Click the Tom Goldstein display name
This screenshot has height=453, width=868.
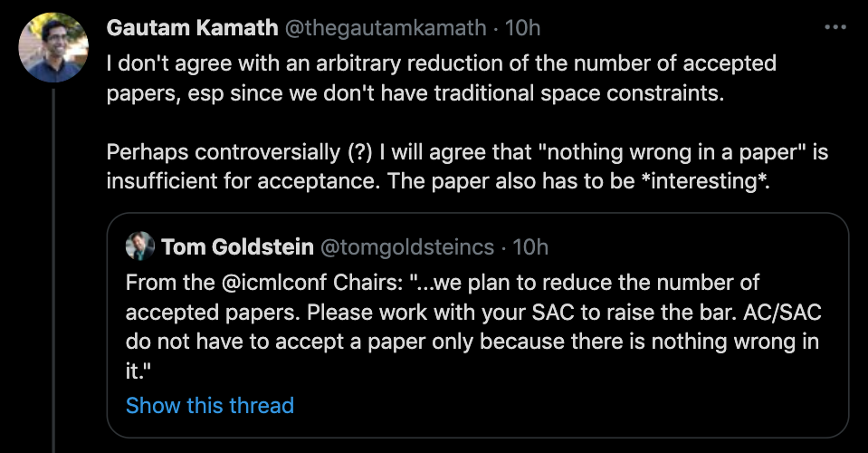[x=237, y=246]
